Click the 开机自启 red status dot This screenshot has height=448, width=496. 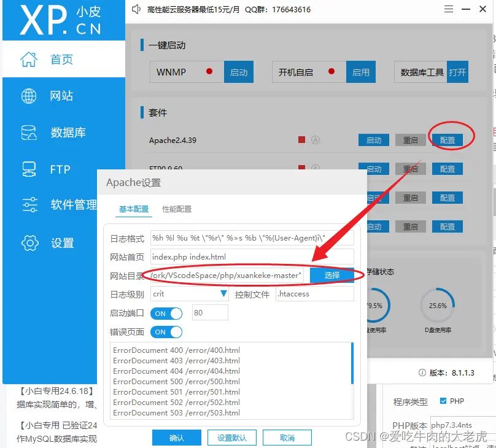331,71
